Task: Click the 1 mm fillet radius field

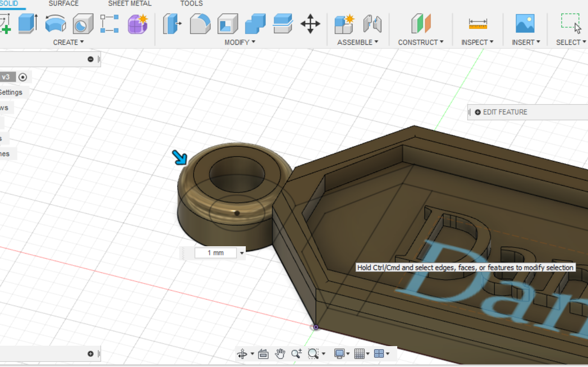Action: tap(215, 253)
